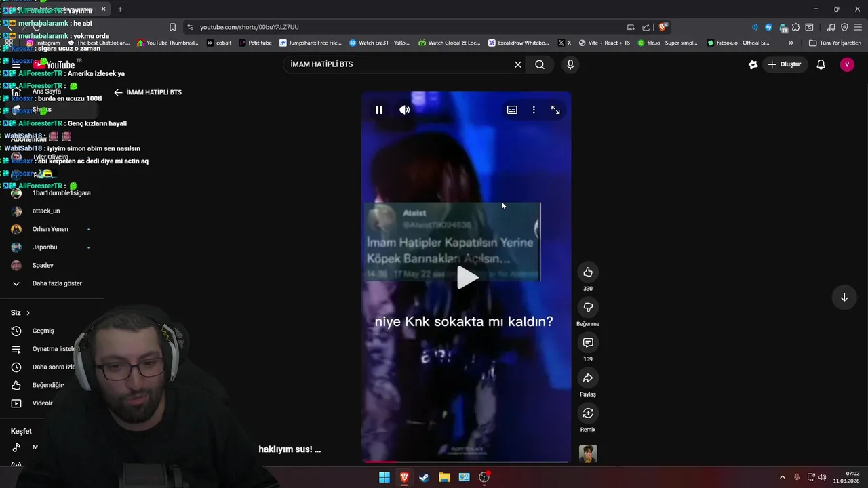Screen dimensions: 868x488
Task: Clear the İMAM HATİPLİ BTS search text
Action: (518, 64)
